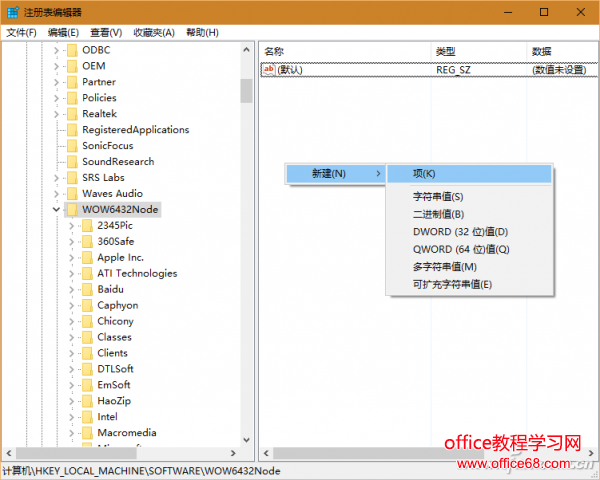This screenshot has height=480, width=600.
Task: Click the SRS Labs folder icon
Action: coord(72,178)
